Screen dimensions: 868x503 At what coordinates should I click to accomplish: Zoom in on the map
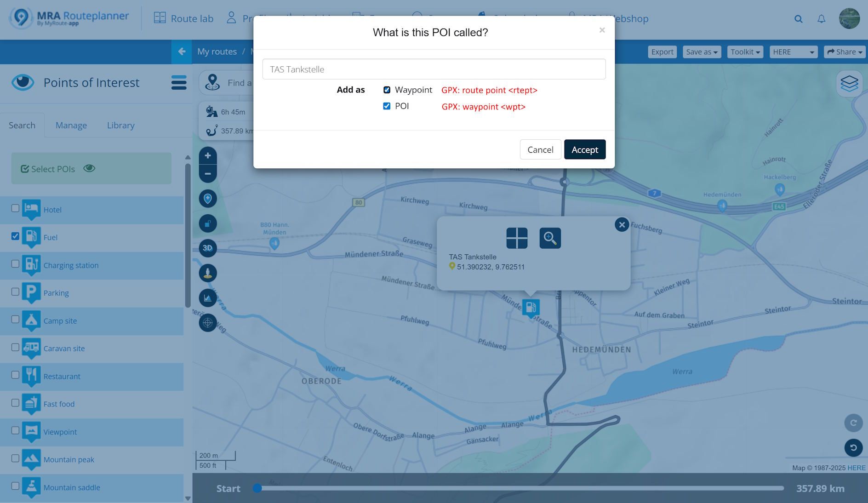208,156
